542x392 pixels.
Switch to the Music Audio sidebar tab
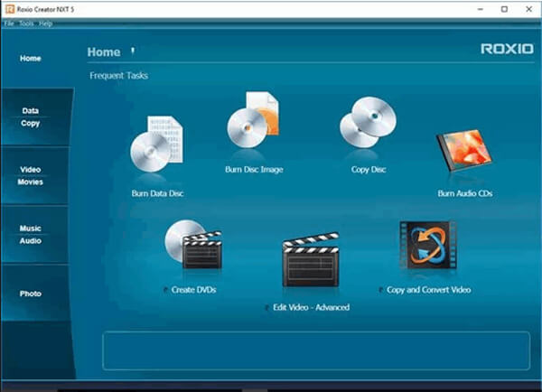point(34,234)
